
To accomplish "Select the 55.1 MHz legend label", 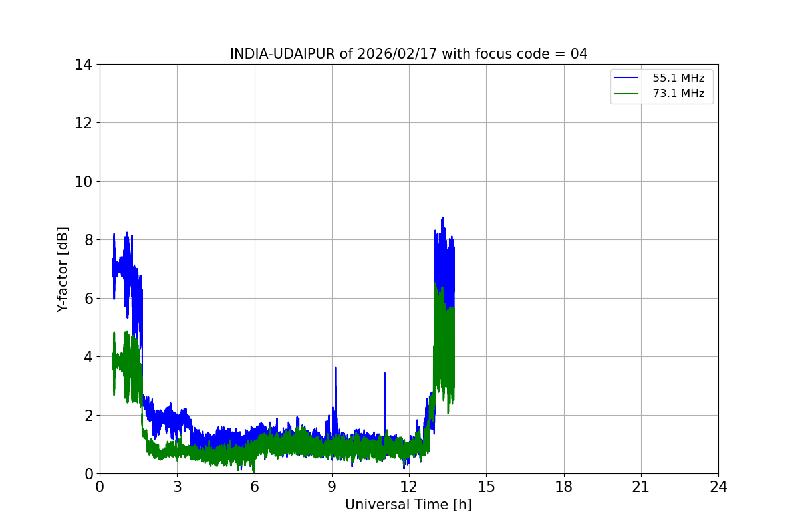I will pyautogui.click(x=678, y=78).
